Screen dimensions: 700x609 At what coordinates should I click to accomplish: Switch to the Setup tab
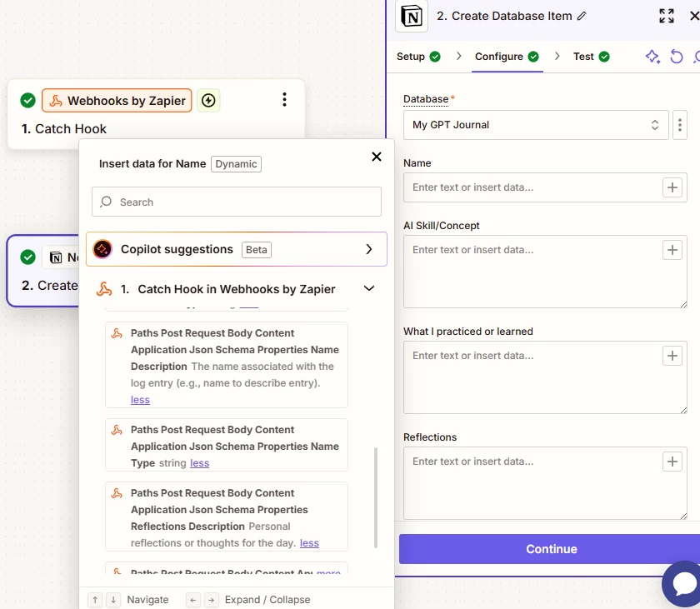[418, 57]
